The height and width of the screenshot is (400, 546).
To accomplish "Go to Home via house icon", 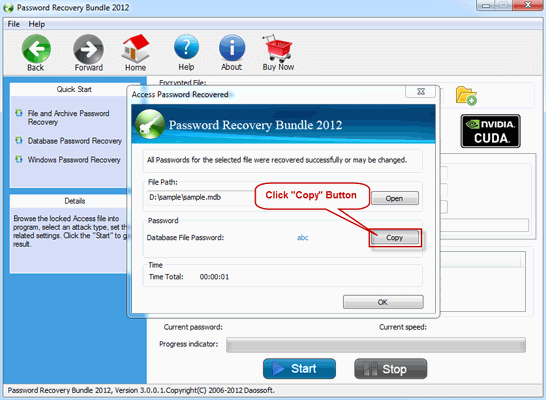I will [x=135, y=48].
